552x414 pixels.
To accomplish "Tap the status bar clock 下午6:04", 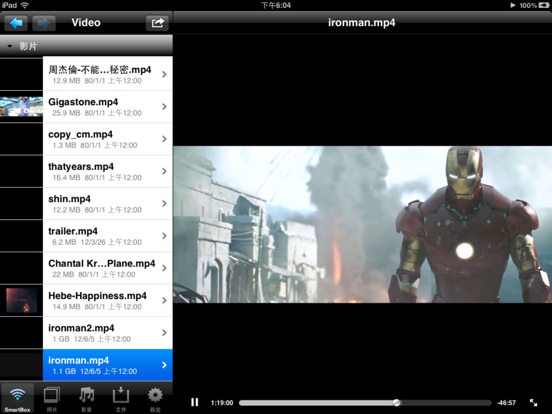I will [x=276, y=5].
